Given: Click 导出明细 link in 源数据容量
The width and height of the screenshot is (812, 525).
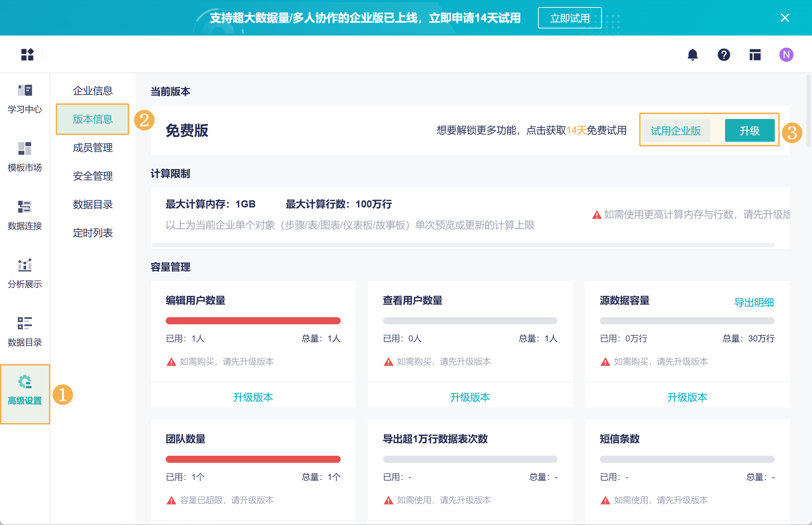Looking at the screenshot, I should tap(754, 302).
